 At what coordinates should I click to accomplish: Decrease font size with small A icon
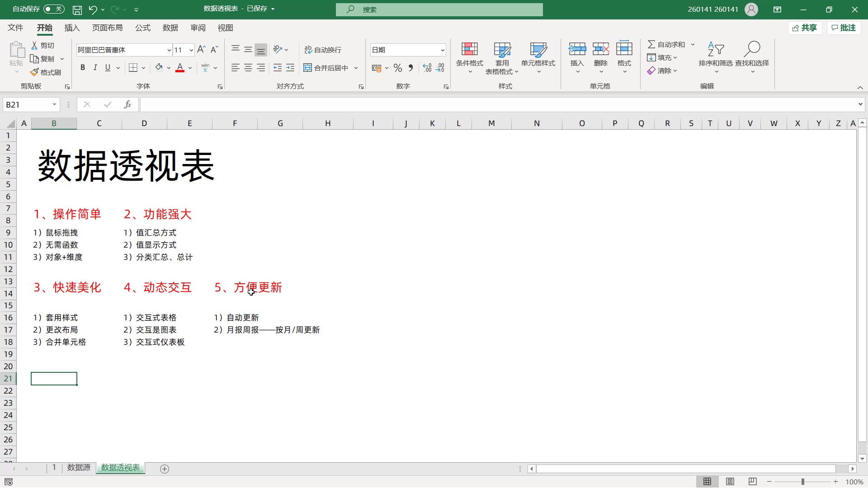[x=215, y=50]
